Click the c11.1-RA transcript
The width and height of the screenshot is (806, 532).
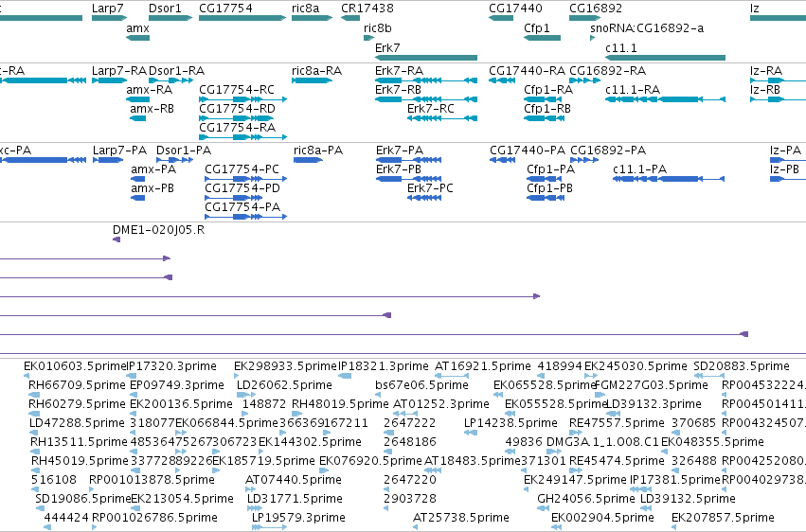666,99
